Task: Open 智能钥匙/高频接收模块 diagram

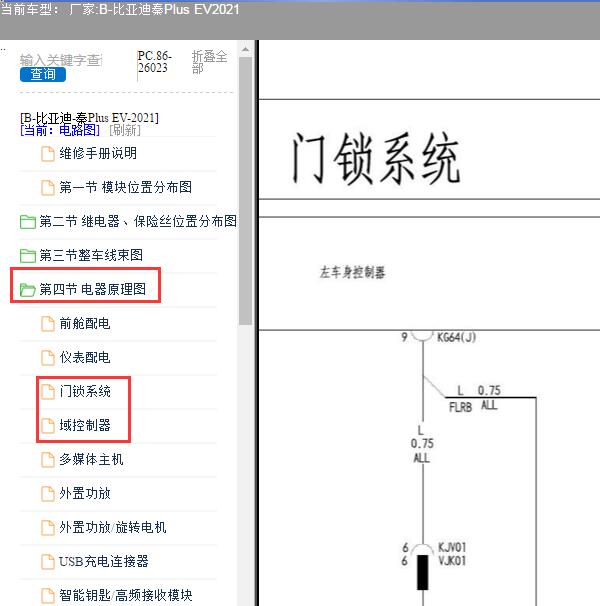Action: (126, 595)
